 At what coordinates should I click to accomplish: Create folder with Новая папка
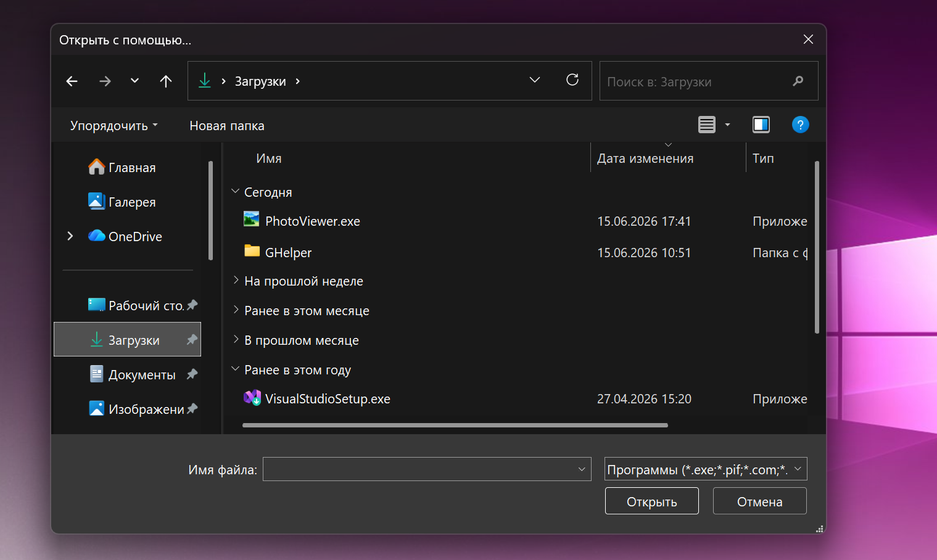(x=227, y=125)
